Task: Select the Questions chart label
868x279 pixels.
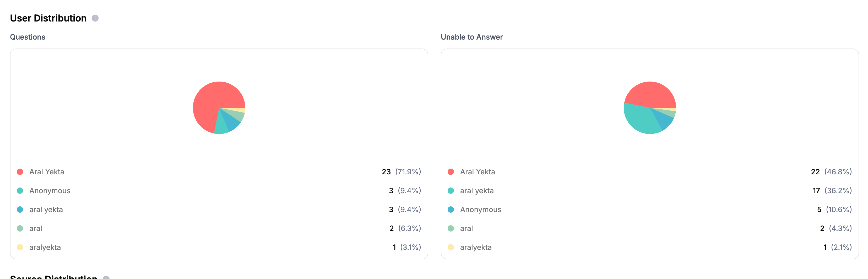Action: pos(28,37)
